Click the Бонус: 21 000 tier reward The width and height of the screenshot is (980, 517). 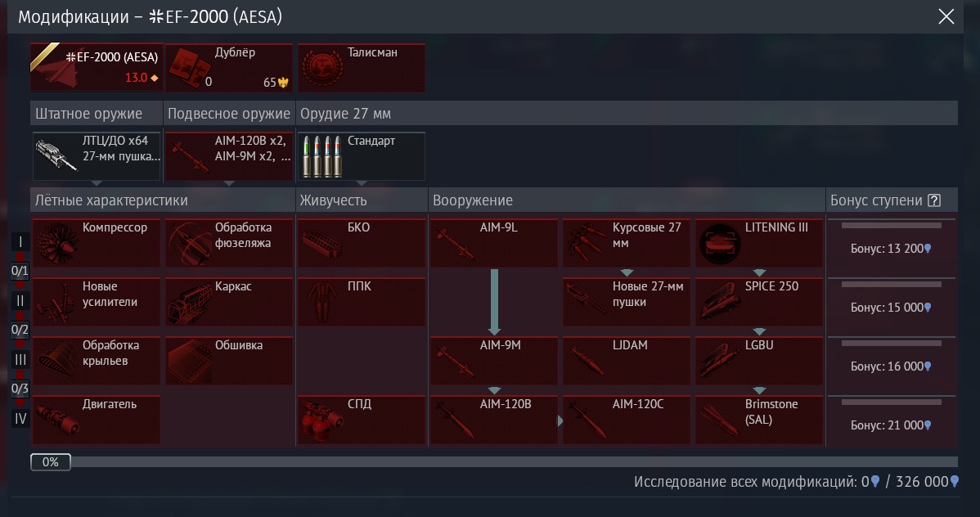[892, 425]
